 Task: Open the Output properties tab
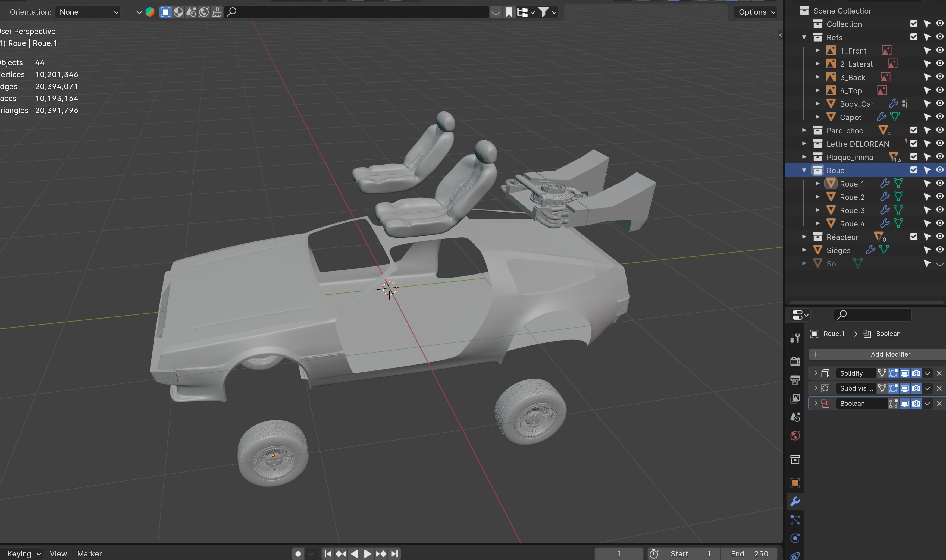tap(795, 380)
